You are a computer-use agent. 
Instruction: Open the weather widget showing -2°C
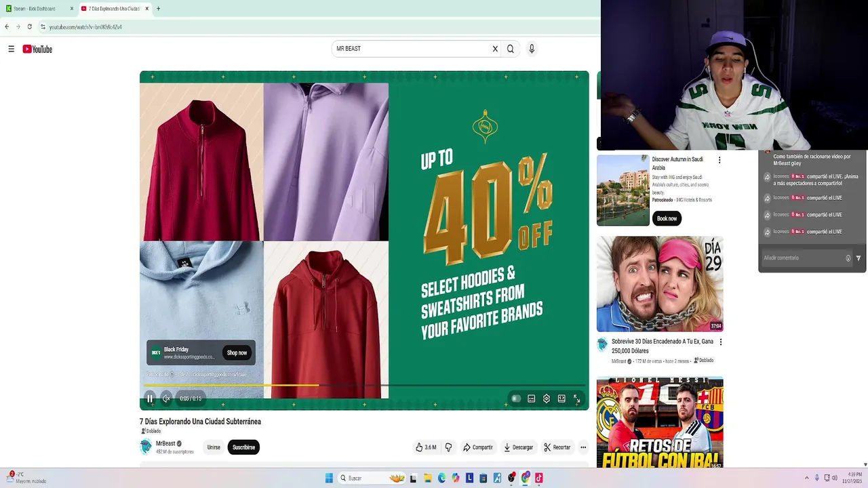[26, 478]
